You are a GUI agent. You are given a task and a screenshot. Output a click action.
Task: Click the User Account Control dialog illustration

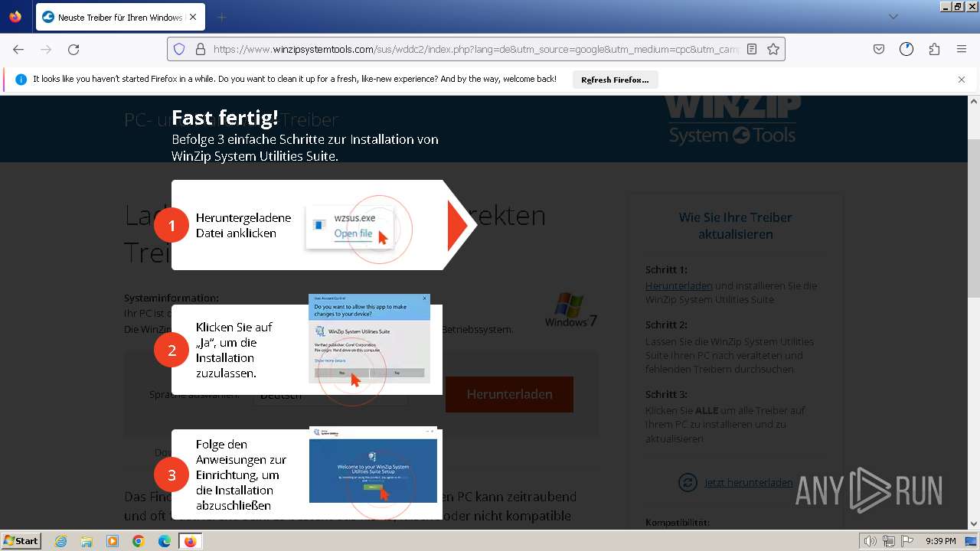369,338
